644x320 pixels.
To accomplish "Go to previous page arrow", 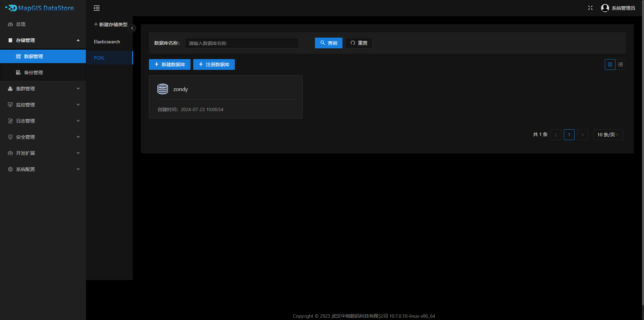I will tap(556, 135).
